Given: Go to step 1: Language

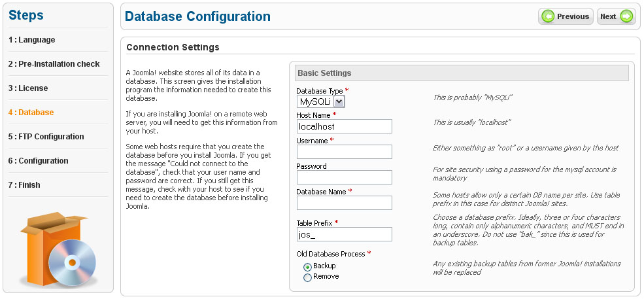Looking at the screenshot, I should pyautogui.click(x=32, y=40).
